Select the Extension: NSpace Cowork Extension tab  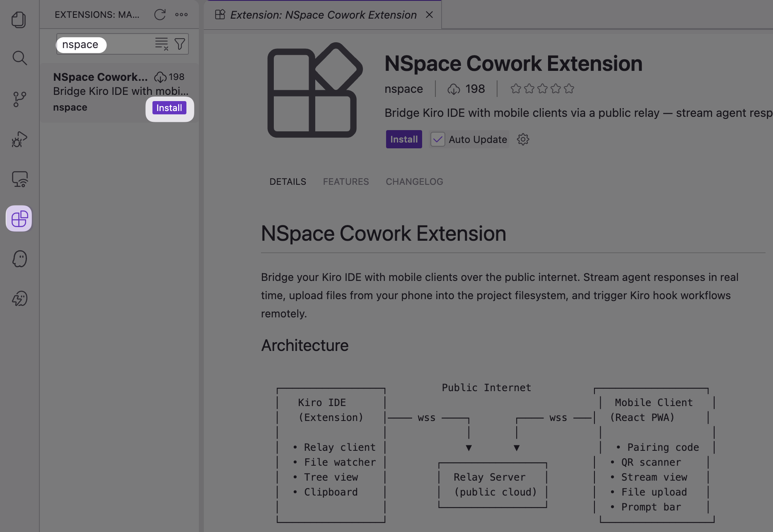point(323,15)
